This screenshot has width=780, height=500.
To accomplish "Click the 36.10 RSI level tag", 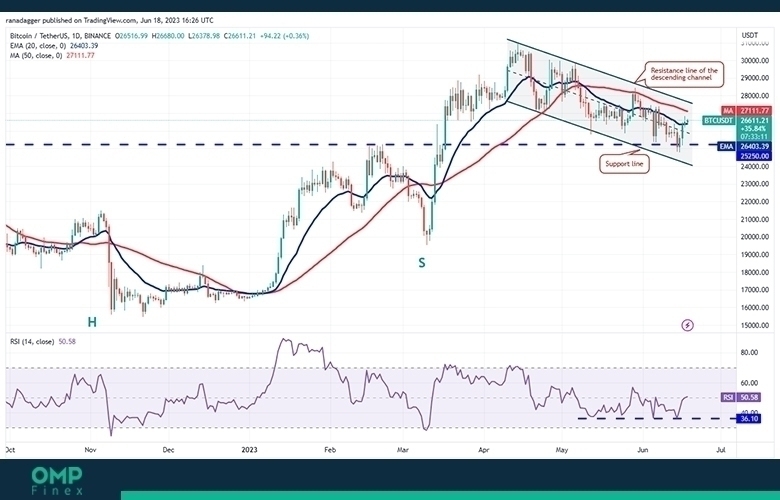I will coord(749,419).
